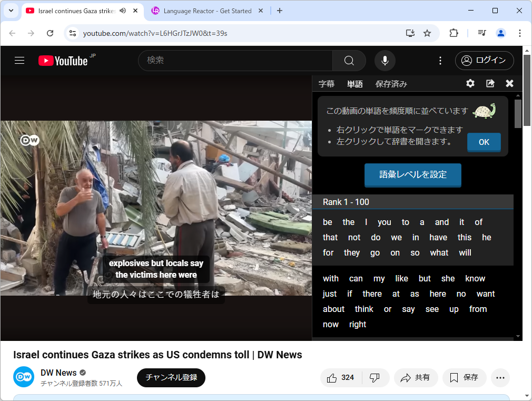Switch to Language Reactor - Get Started tab

206,11
